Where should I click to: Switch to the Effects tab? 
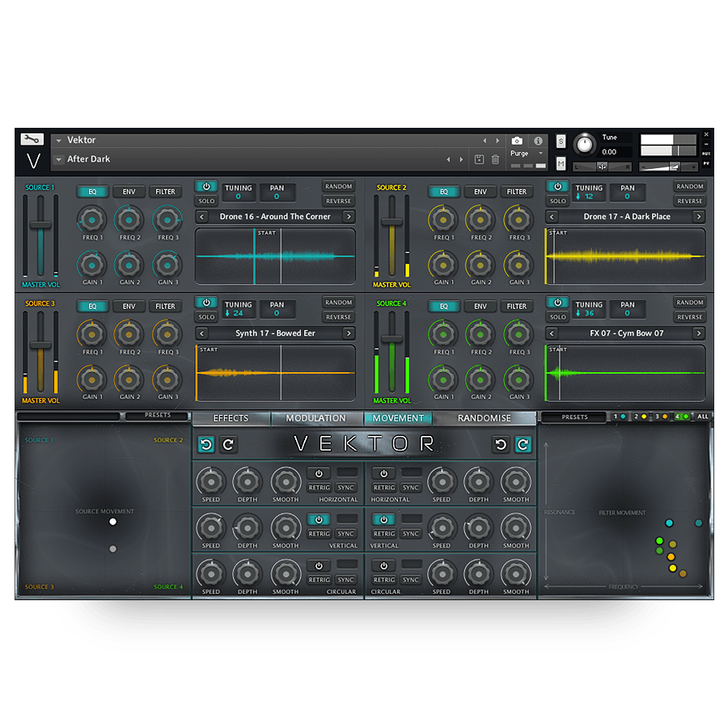231,418
